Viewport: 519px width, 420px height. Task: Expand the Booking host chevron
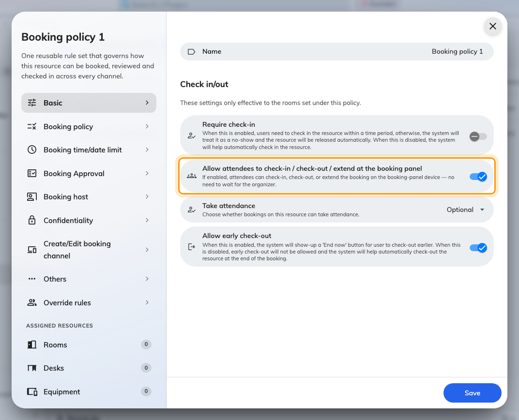click(x=147, y=197)
